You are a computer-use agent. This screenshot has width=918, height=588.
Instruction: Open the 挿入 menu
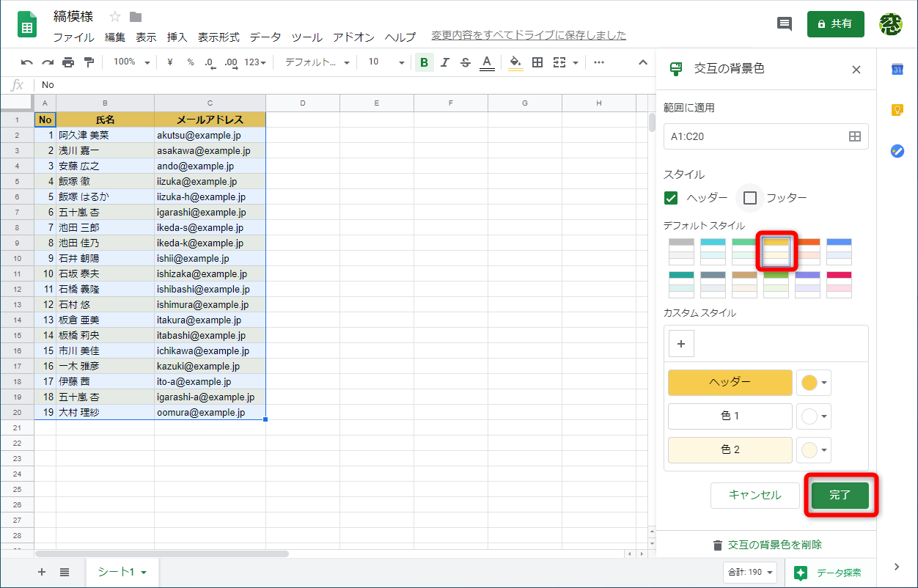[177, 37]
